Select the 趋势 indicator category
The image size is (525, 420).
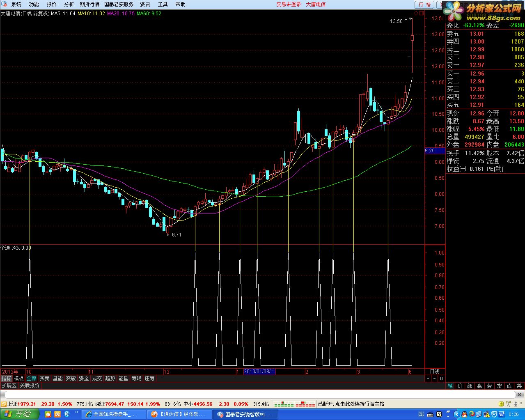click(x=110, y=379)
